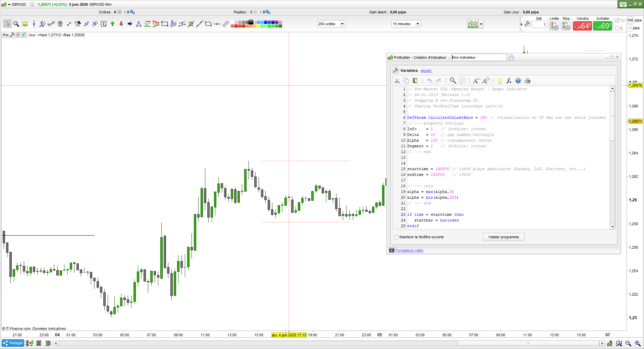The width and height of the screenshot is (644, 349).
Task: Open the 15 minutes timeframe dropdown
Action: click(406, 24)
